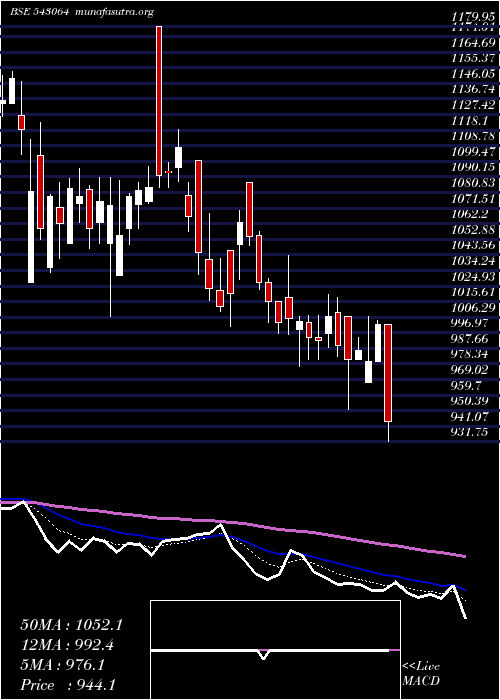The image size is (500, 700).
Task: Select the 1043.56 price axis label
Action: click(473, 245)
